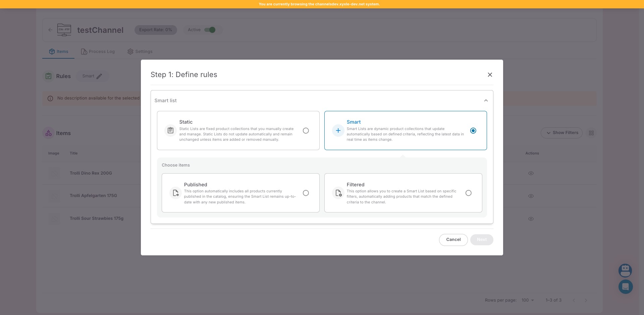The height and width of the screenshot is (315, 644).
Task: Click the bot assistant icon above the chat bubble
Action: (x=625, y=270)
